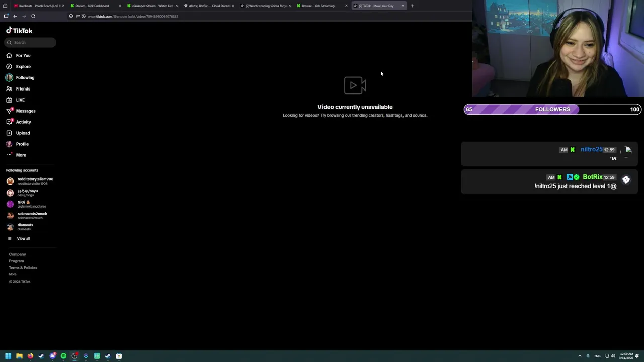Screen dimensions: 644x362
Task: Click the TikTok logo
Action: point(19,30)
